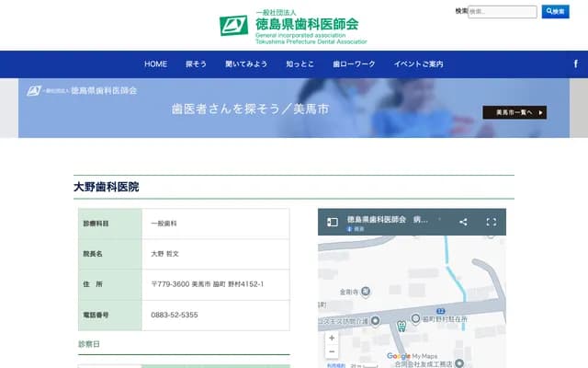Click the Facebook icon in navigation bar

point(575,63)
